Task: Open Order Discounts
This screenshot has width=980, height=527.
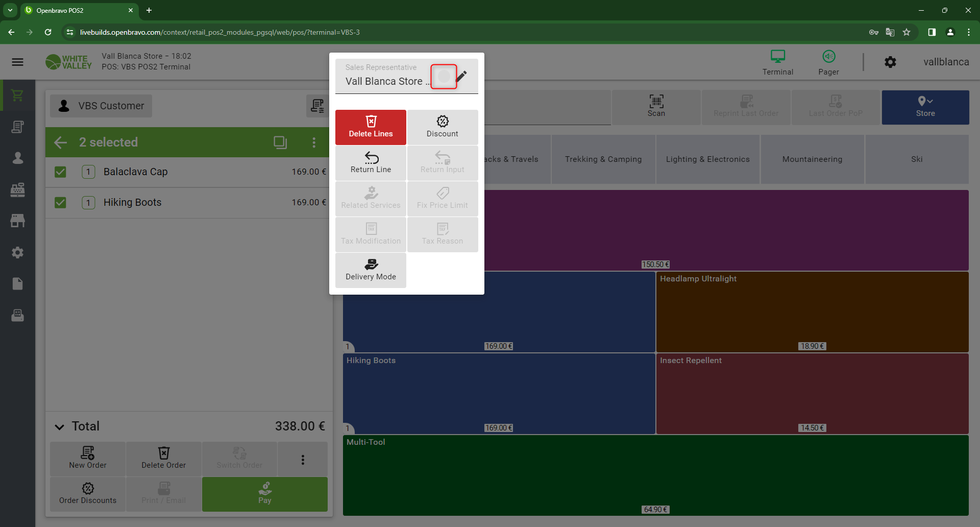Action: [x=88, y=494]
